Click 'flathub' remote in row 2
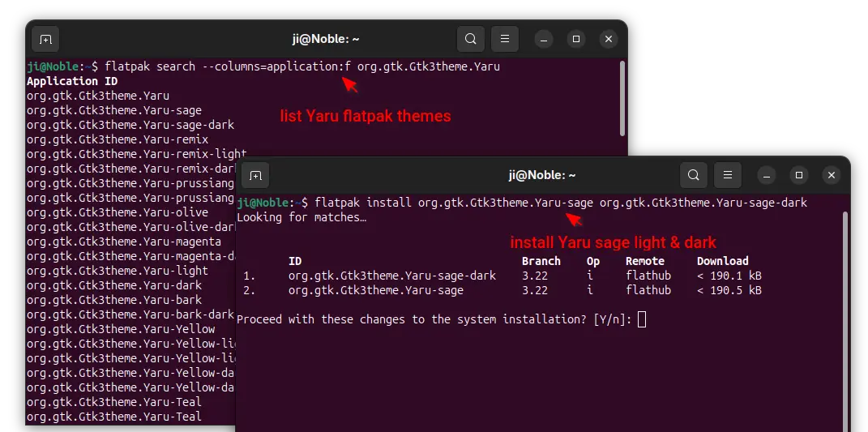Image resolution: width=868 pixels, height=432 pixels. 648,290
